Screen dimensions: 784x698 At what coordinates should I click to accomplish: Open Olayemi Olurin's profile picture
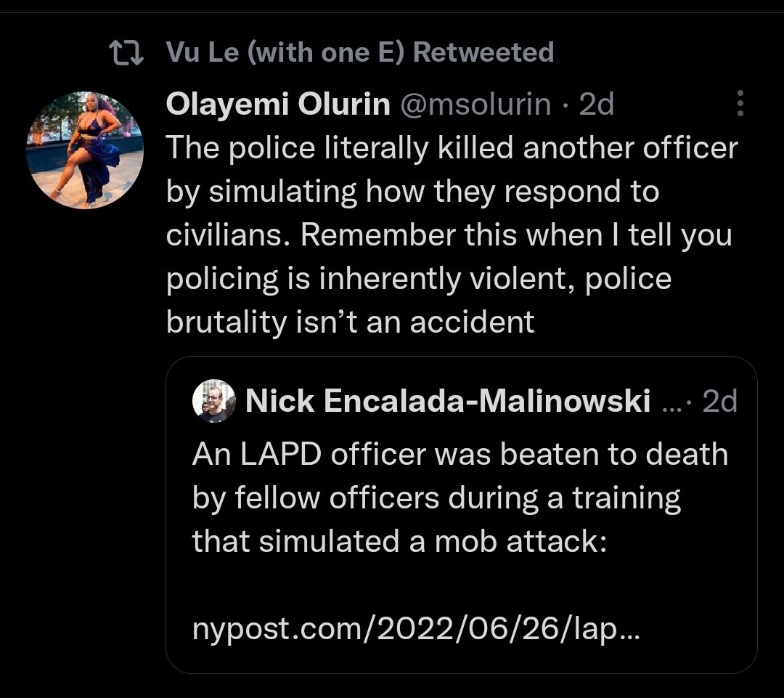click(85, 150)
